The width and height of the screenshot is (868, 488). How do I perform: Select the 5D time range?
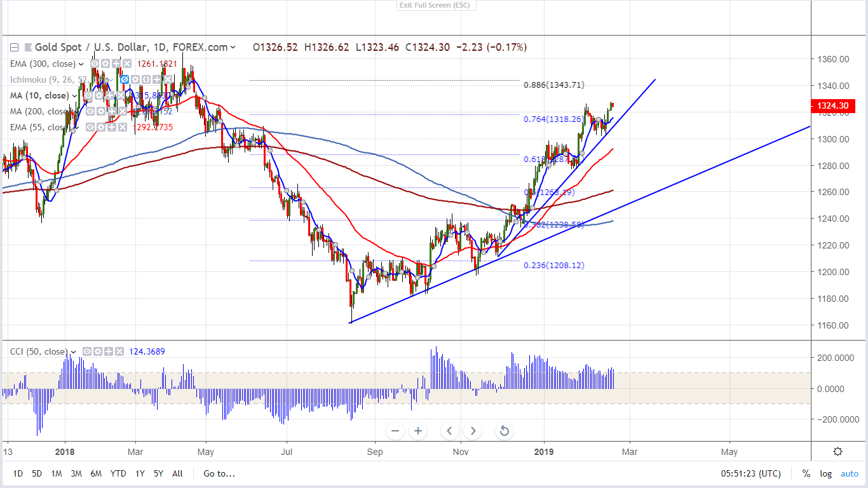pyautogui.click(x=37, y=473)
